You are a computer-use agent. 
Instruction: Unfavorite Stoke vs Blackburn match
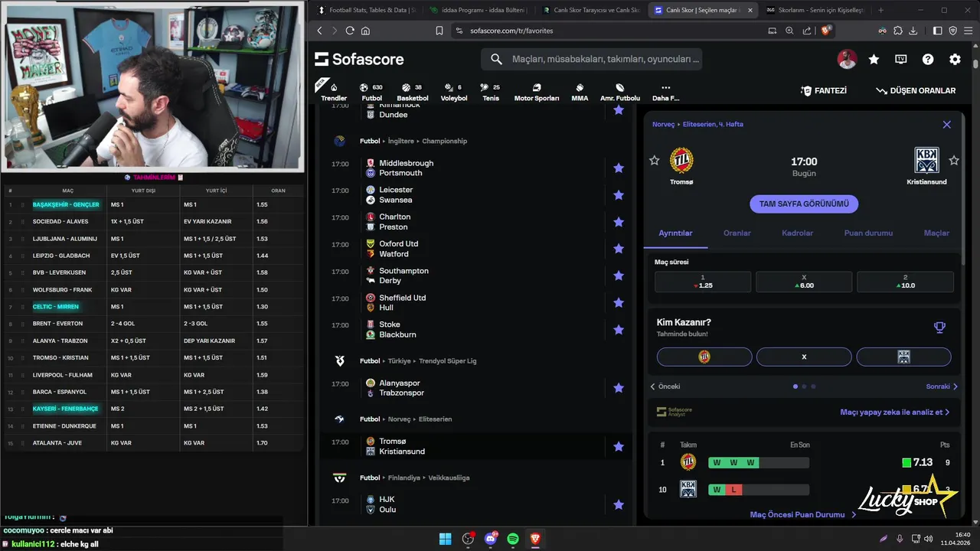coord(619,330)
